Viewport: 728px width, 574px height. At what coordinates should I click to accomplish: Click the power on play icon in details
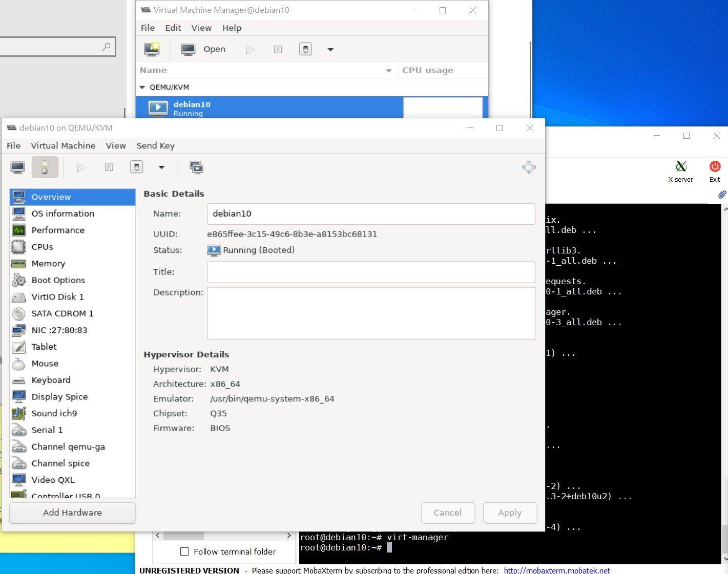[x=81, y=167]
